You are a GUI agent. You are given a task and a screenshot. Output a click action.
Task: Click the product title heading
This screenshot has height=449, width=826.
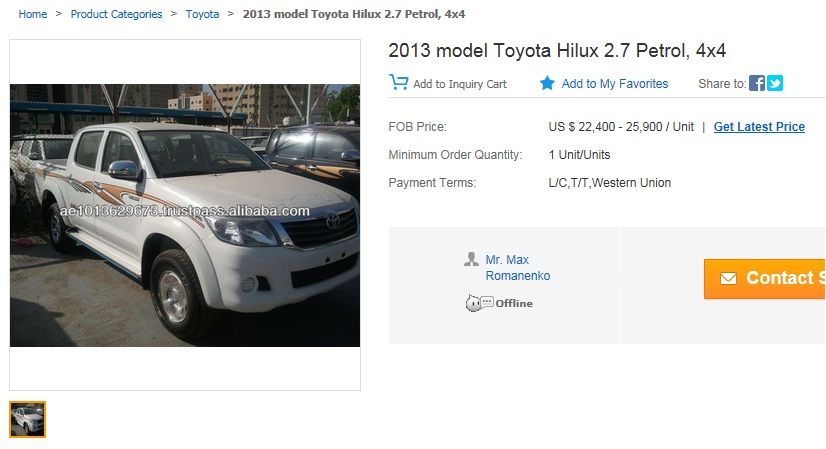[557, 51]
